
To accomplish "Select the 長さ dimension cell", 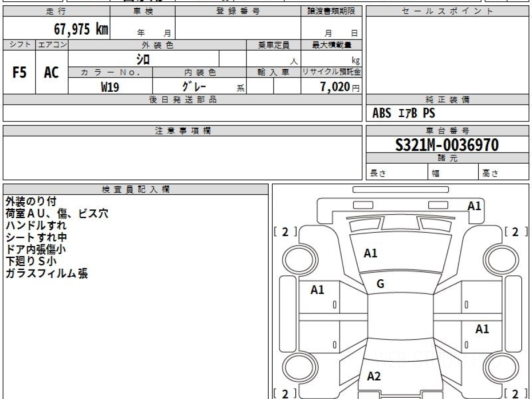I will pos(397,172).
